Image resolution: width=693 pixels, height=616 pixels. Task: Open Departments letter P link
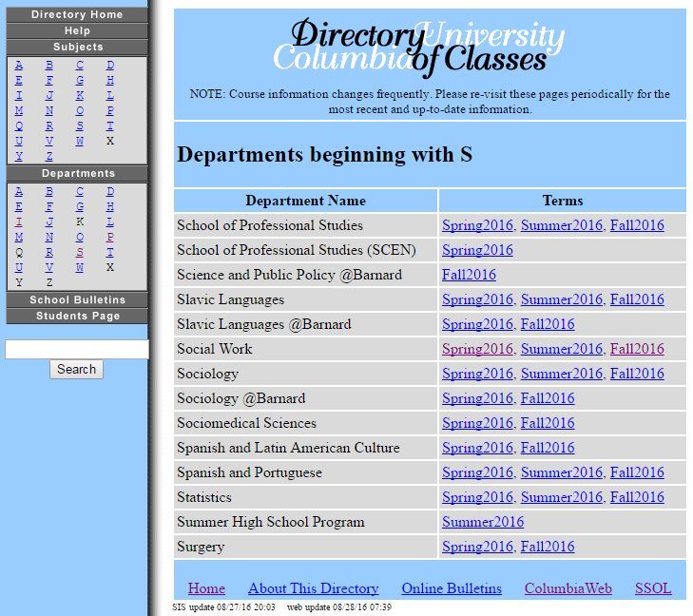click(x=110, y=237)
